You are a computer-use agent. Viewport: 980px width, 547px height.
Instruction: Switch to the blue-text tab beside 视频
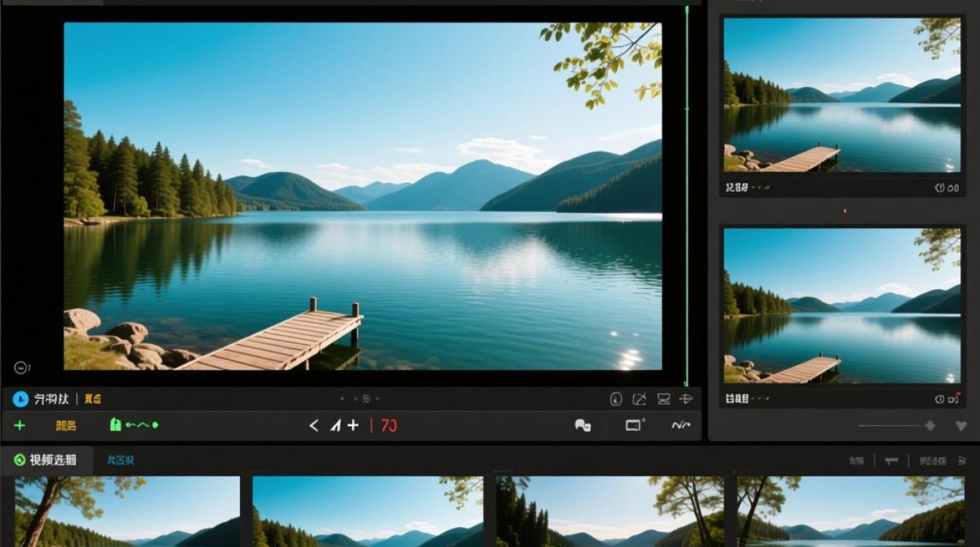point(120,460)
